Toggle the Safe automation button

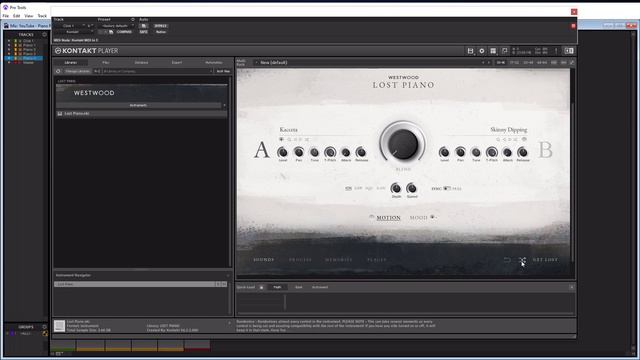pos(144,32)
